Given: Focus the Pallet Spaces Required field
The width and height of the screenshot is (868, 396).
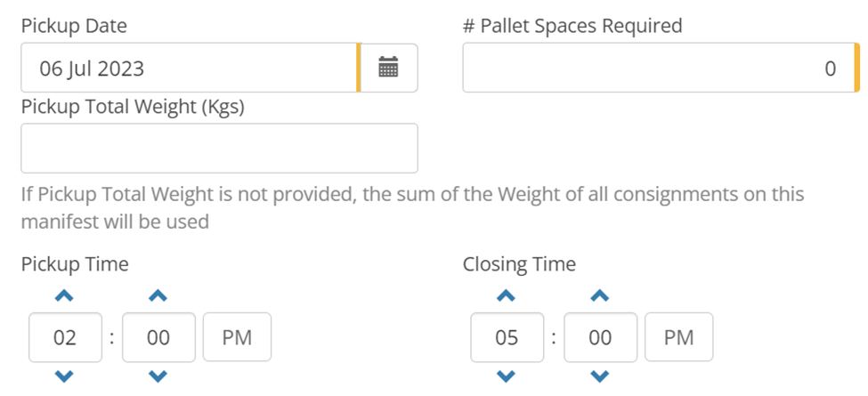Looking at the screenshot, I should click(x=657, y=68).
